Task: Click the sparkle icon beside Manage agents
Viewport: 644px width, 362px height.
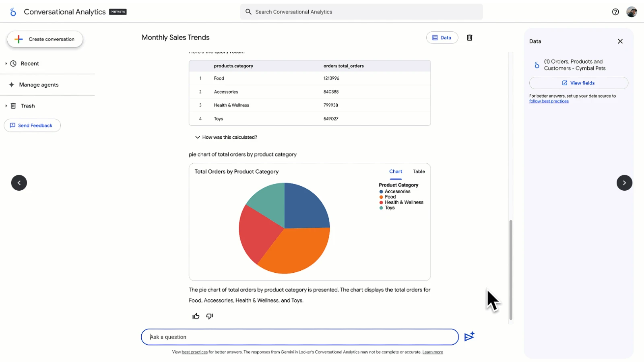Action: pyautogui.click(x=11, y=84)
